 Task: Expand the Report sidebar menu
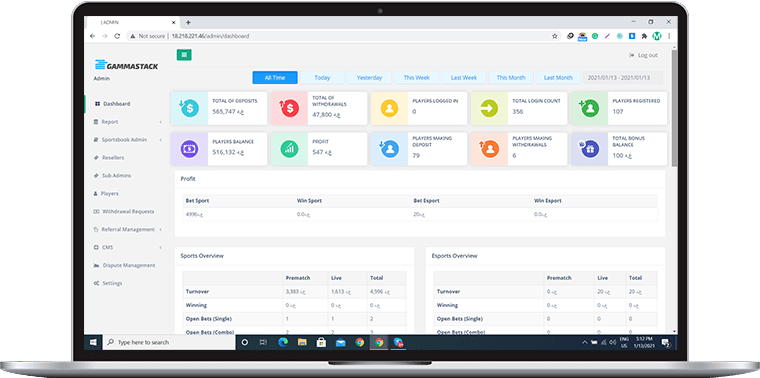pos(127,122)
